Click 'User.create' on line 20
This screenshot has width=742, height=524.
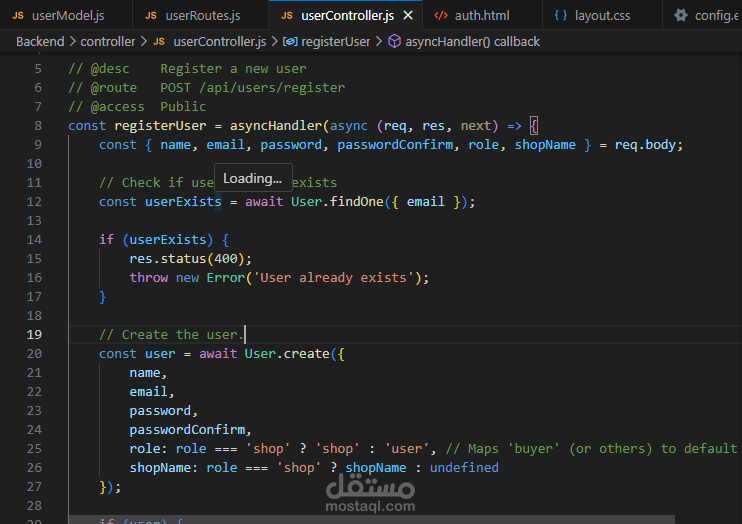point(287,354)
